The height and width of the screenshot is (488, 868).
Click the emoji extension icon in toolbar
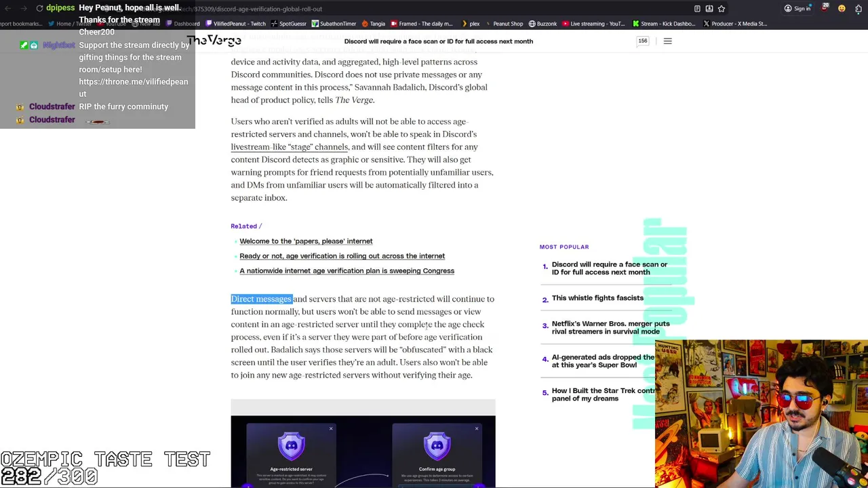click(x=842, y=9)
